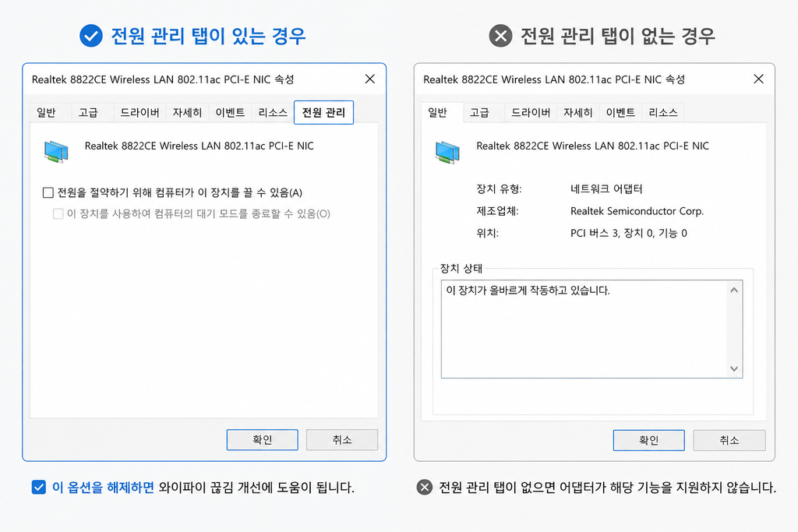Click heading '전원 관리 탭이 있는 경우'
Viewport: 798px width, 532px height.
(208, 36)
